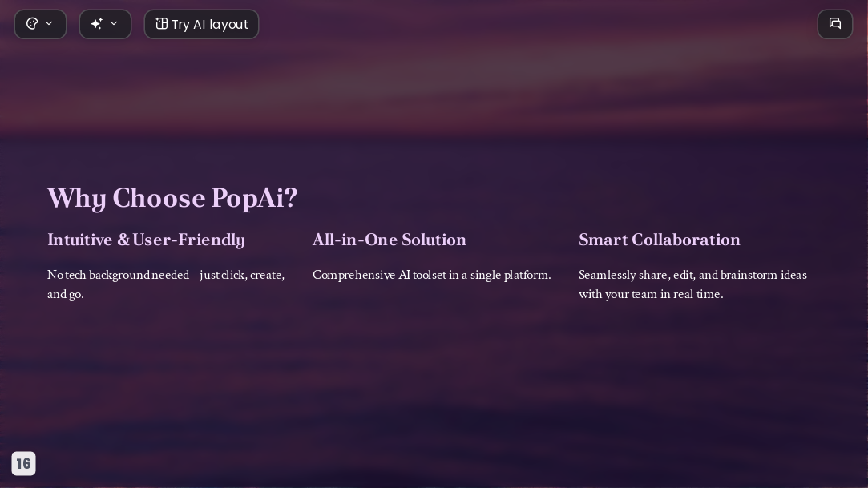Click the Try AI layout button
This screenshot has width=868, height=488.
pyautogui.click(x=201, y=24)
